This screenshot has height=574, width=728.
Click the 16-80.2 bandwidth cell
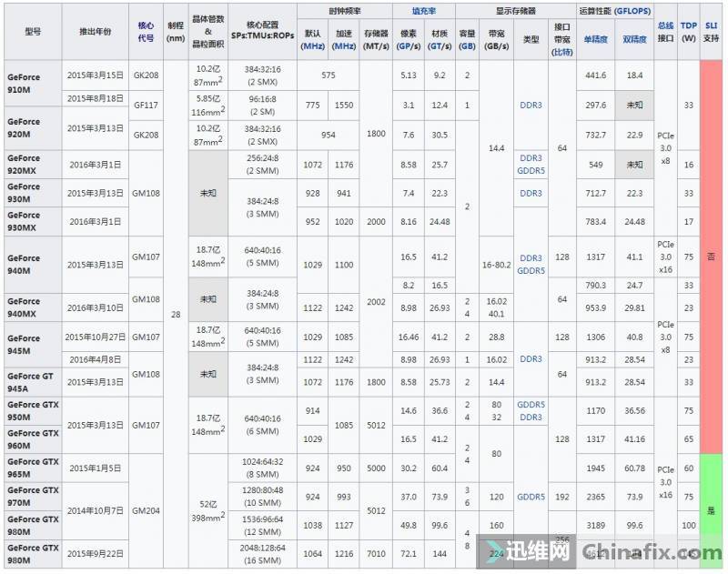496,265
